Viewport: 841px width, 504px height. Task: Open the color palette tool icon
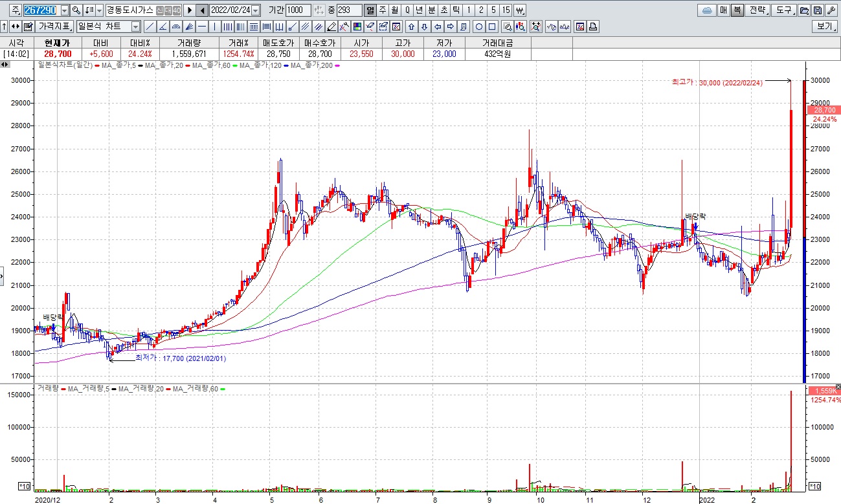357,27
